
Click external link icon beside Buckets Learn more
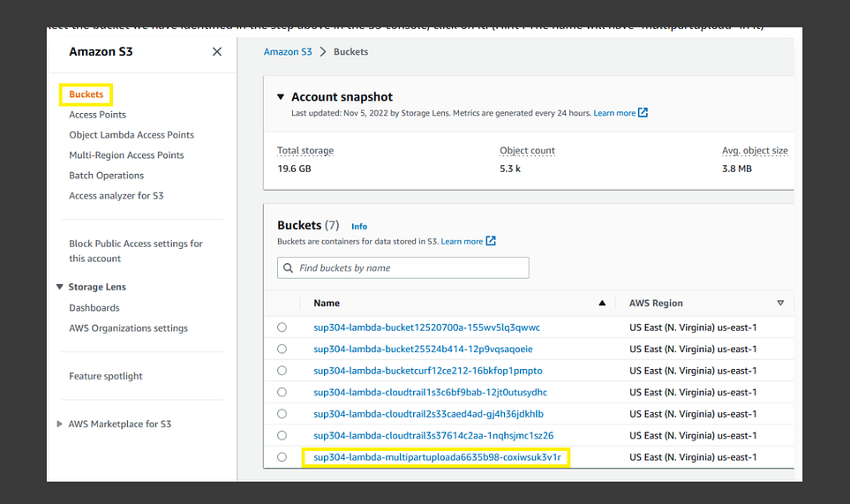(491, 241)
